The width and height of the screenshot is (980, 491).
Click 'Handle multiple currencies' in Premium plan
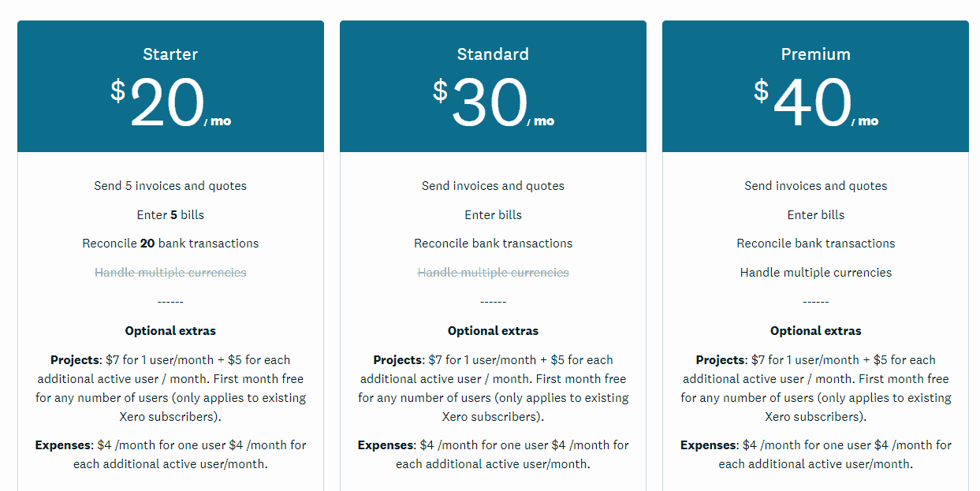(x=816, y=273)
